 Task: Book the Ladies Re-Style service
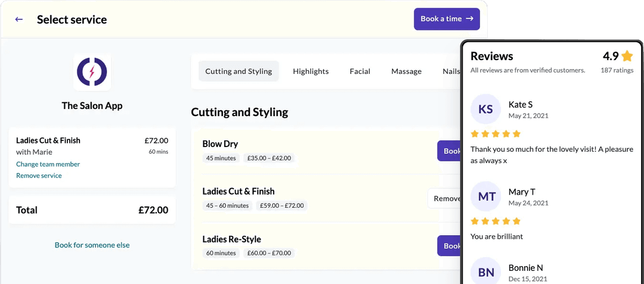pyautogui.click(x=449, y=246)
